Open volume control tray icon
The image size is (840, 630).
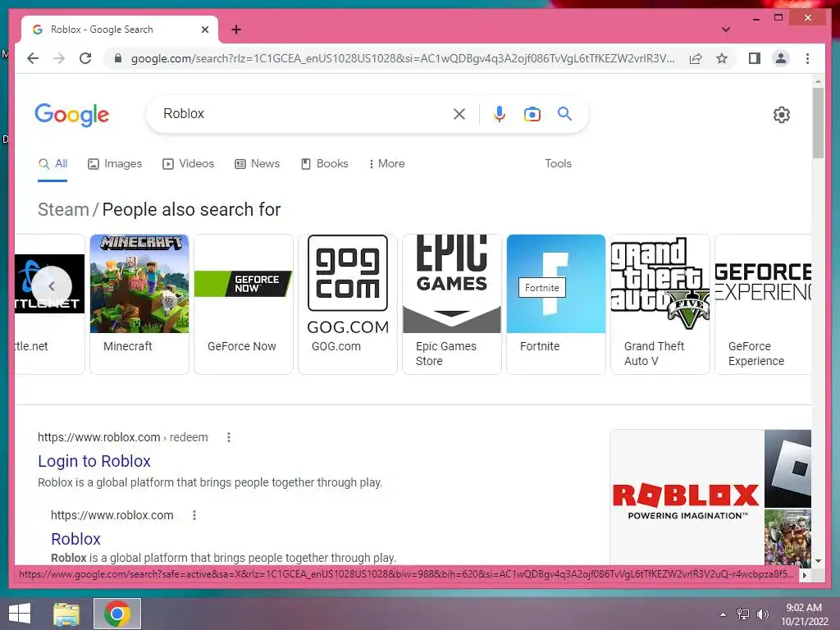(x=762, y=614)
